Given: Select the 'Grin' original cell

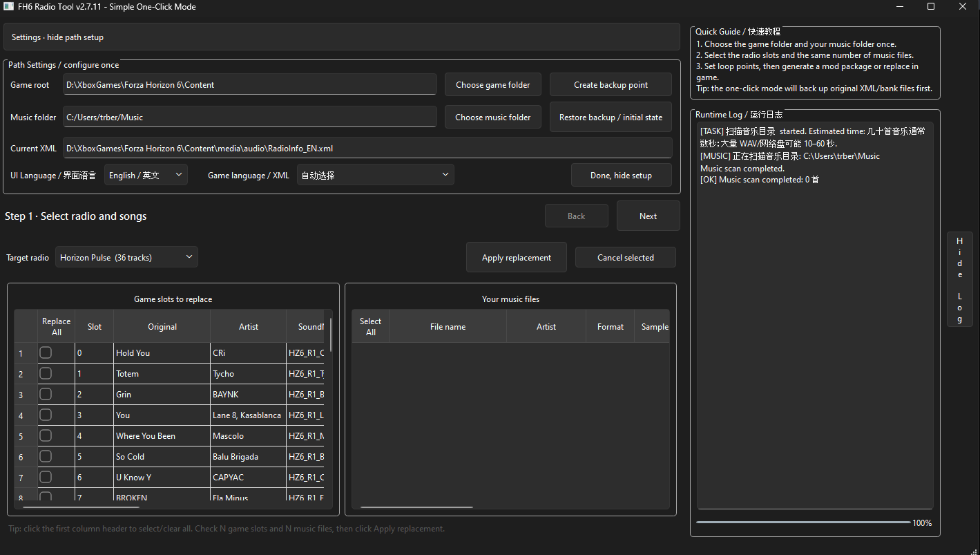Looking at the screenshot, I should (x=162, y=394).
